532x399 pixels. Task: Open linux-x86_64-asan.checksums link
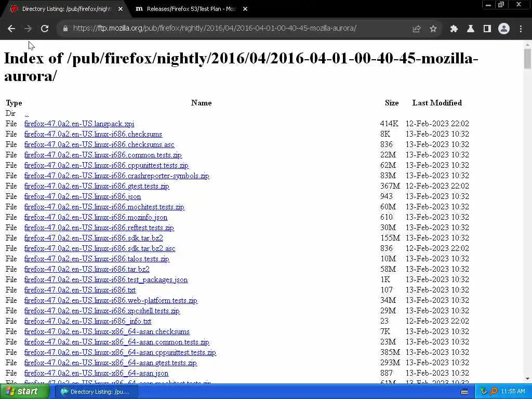pos(107,331)
